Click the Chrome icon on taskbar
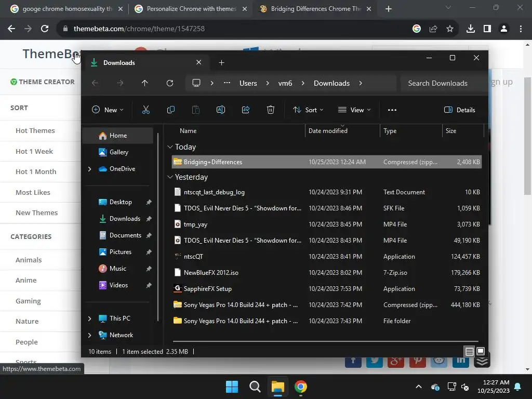This screenshot has width=532, height=399. 301,387
